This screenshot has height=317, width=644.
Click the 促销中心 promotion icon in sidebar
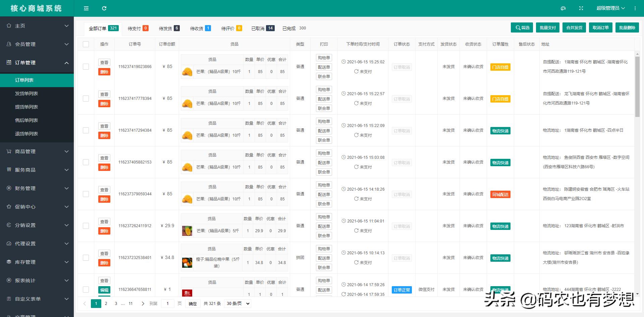click(x=9, y=207)
